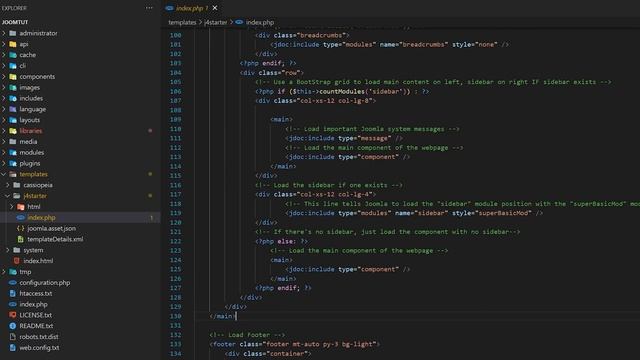This screenshot has width=640, height=360.
Task: Select the images folder label
Action: coord(30,87)
